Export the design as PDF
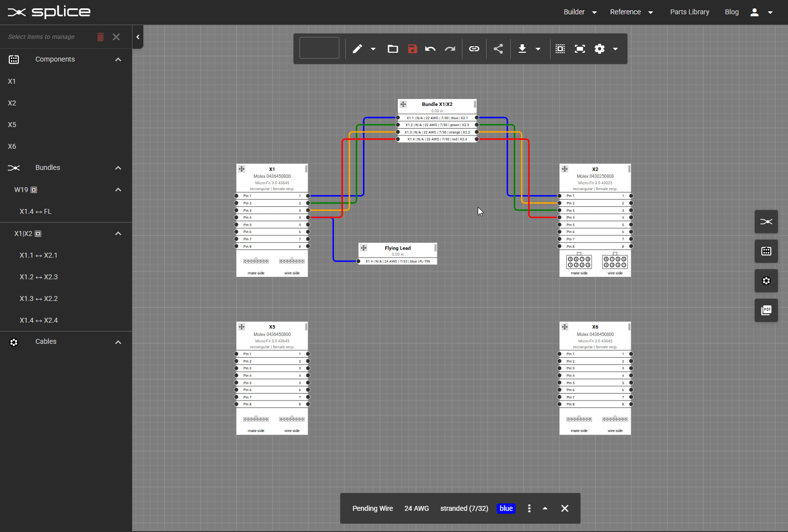This screenshot has height=532, width=788. click(766, 310)
